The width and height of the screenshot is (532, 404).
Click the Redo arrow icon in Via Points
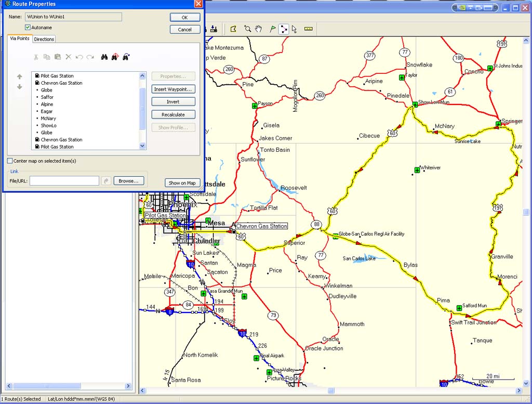(90, 57)
